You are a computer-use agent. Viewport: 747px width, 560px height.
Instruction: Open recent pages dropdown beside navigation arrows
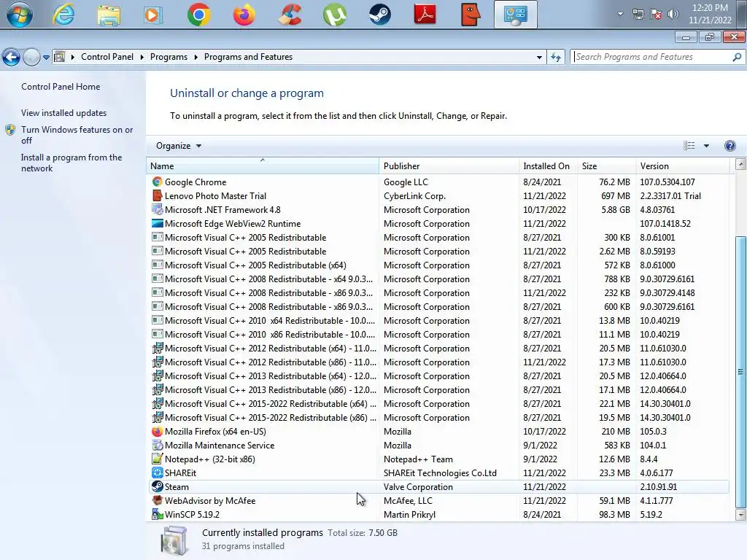pos(46,58)
